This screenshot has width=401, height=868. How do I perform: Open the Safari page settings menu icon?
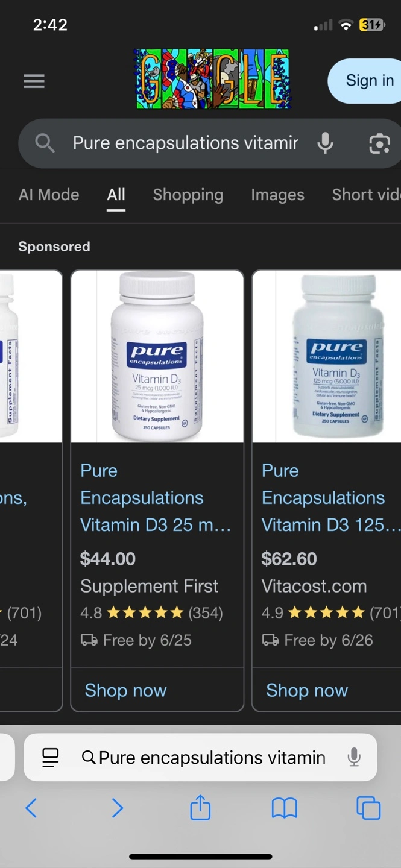(x=51, y=757)
